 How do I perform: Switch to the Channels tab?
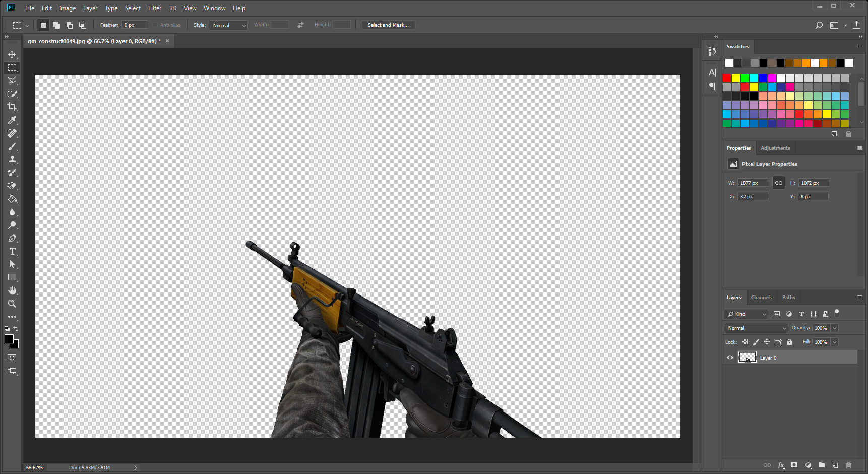pos(761,298)
